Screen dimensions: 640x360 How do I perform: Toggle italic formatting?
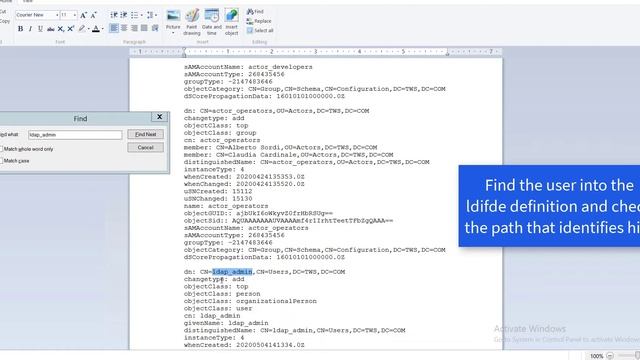point(30,29)
